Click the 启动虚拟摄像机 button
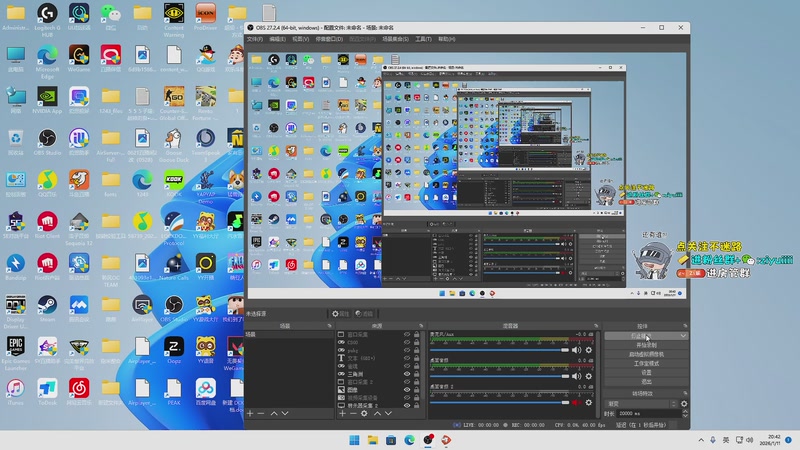800x450 pixels. tap(646, 355)
